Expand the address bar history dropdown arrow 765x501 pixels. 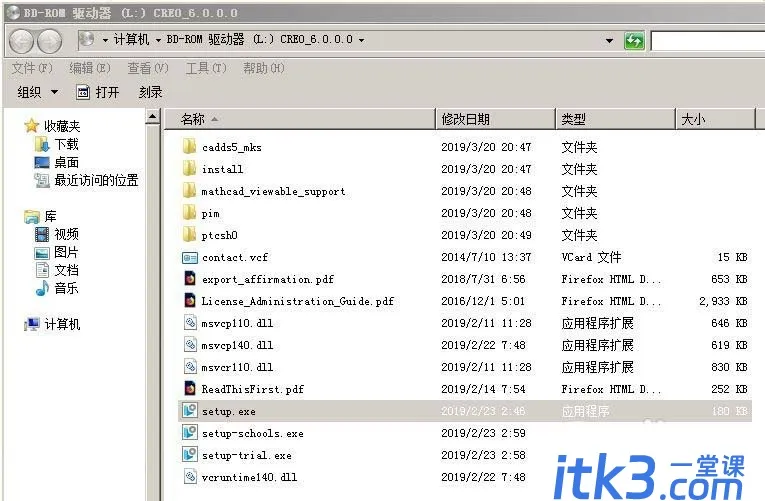pyautogui.click(x=609, y=40)
